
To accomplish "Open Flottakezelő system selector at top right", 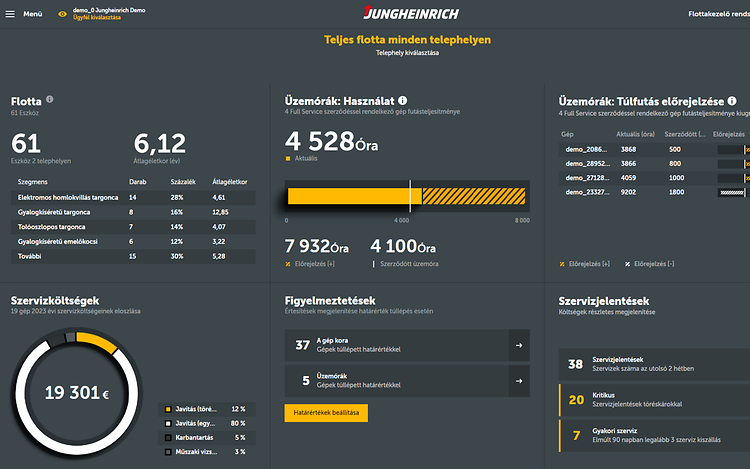I will [718, 15].
